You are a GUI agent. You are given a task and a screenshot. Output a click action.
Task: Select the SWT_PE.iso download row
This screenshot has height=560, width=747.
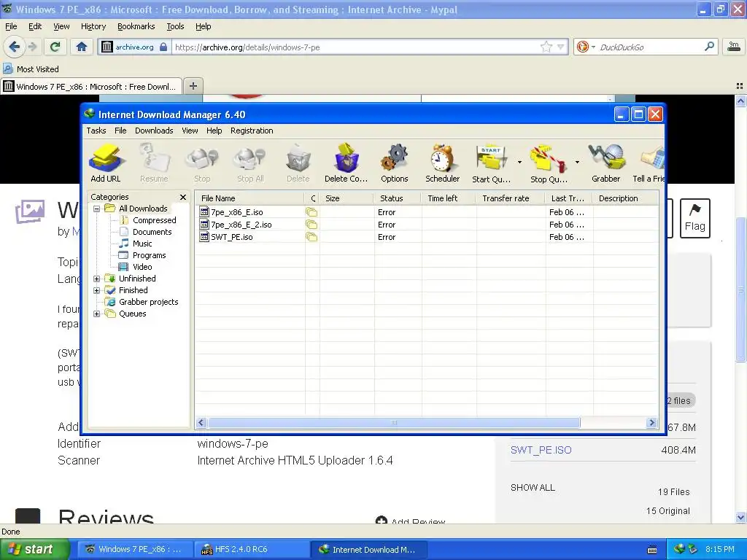(426, 237)
